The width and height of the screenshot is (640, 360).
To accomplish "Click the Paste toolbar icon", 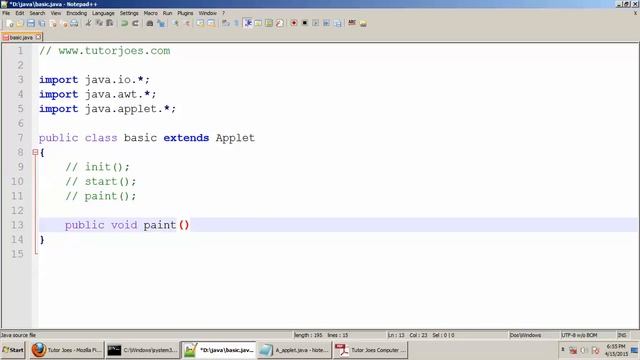I will pos(110,23).
